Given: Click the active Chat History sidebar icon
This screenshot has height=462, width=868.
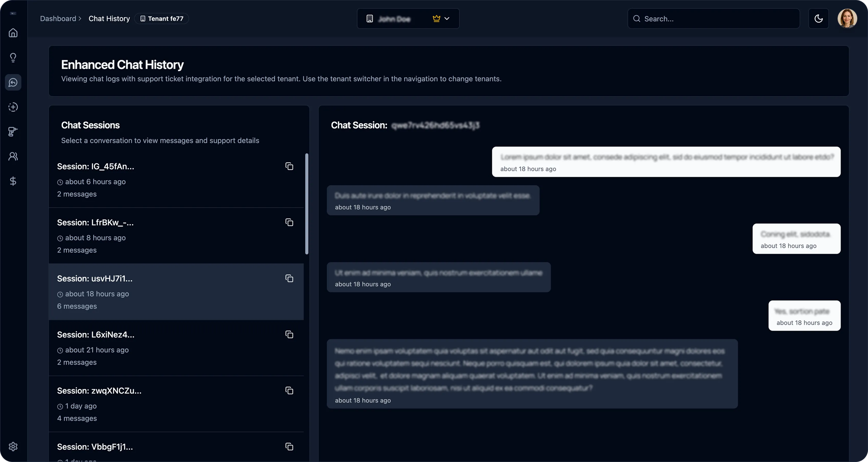Looking at the screenshot, I should 13,82.
